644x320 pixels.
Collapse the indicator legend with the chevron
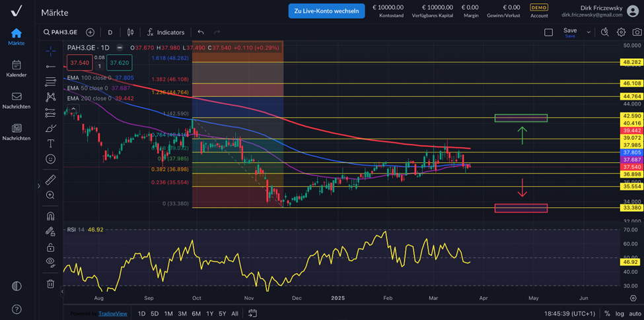click(x=73, y=108)
